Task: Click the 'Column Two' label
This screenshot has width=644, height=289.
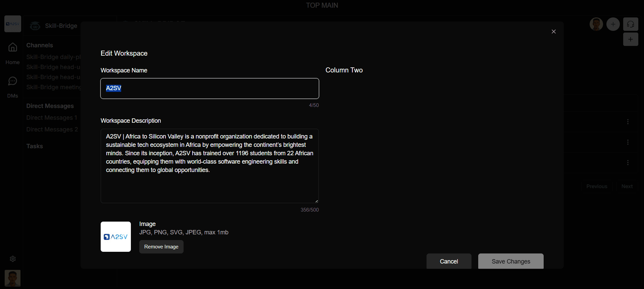Action: click(x=344, y=70)
